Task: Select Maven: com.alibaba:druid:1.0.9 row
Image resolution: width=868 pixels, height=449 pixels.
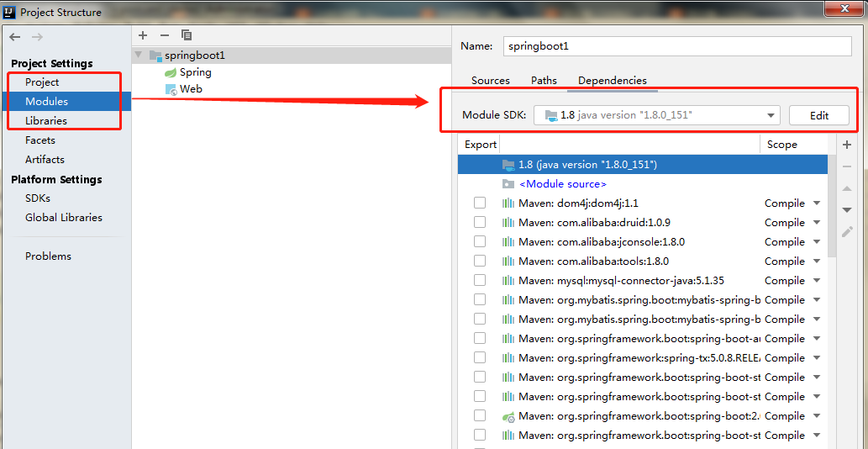Action: click(x=643, y=223)
